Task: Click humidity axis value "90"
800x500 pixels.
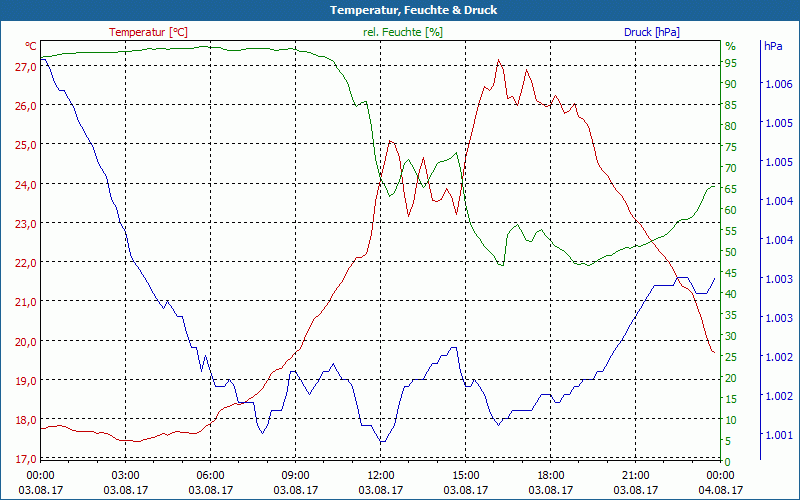Action: [731, 84]
